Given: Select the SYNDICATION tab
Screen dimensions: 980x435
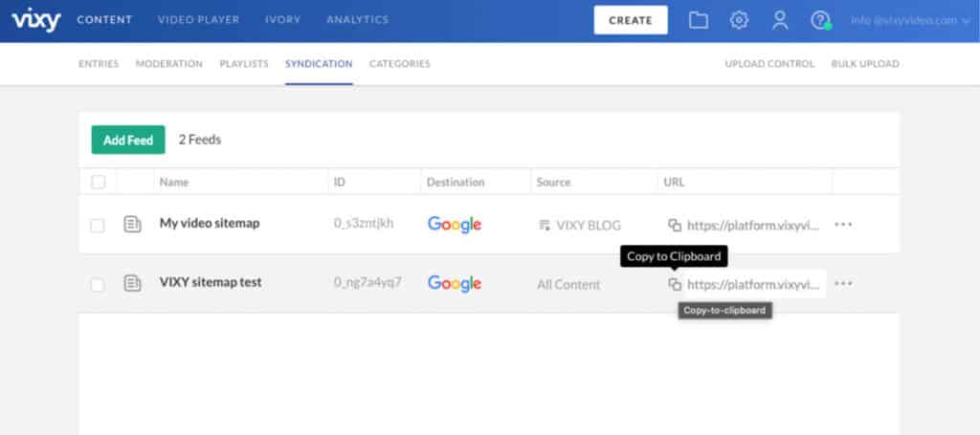Looking at the screenshot, I should tap(319, 64).
